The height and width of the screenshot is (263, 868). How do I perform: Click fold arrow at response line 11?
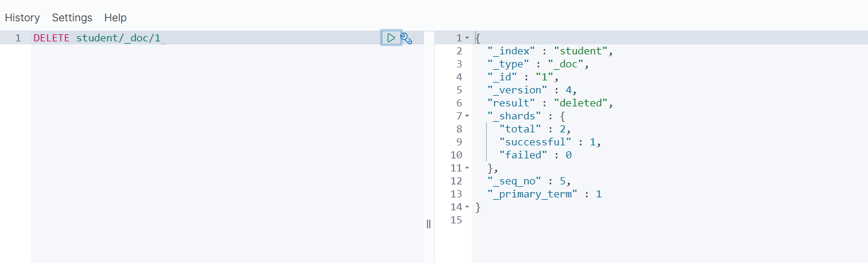click(467, 168)
